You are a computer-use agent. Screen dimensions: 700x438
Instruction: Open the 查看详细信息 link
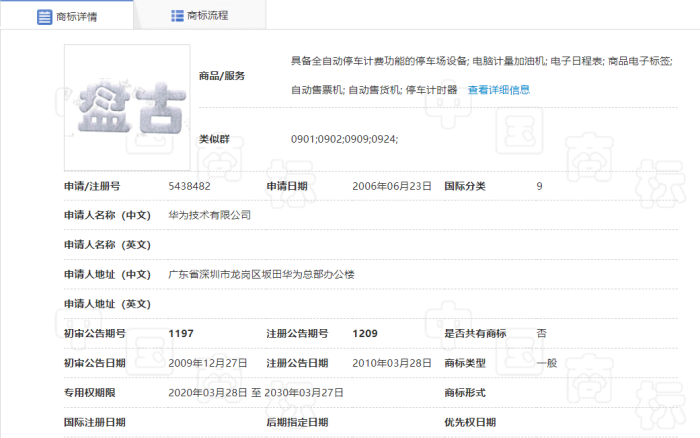[499, 90]
